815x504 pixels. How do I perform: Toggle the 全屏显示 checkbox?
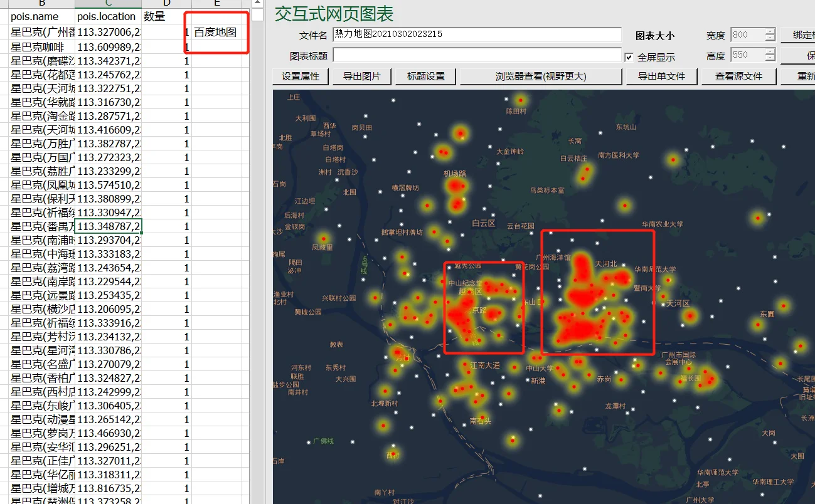[629, 57]
